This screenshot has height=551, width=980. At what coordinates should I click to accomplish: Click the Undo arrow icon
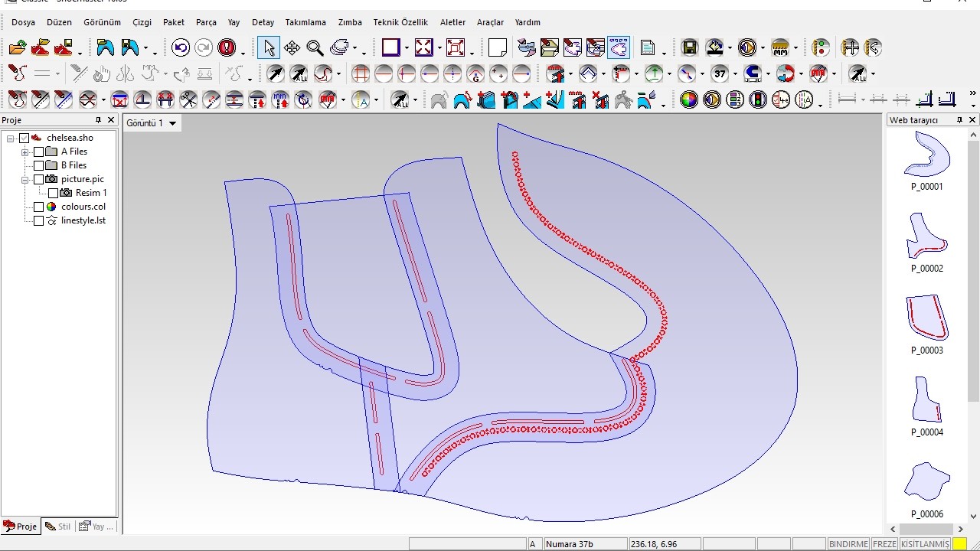181,47
